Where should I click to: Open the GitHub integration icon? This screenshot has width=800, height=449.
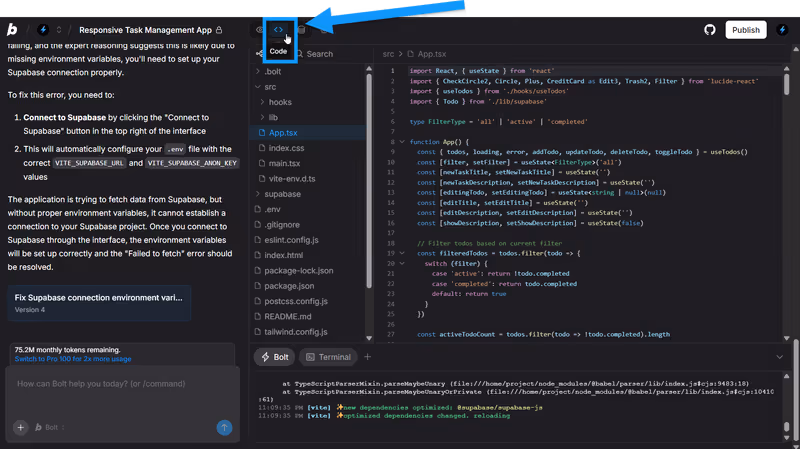(710, 30)
